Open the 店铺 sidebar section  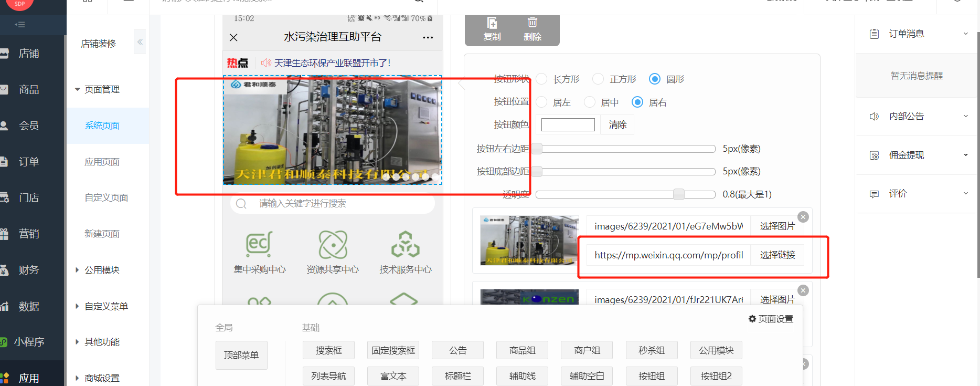click(x=29, y=54)
